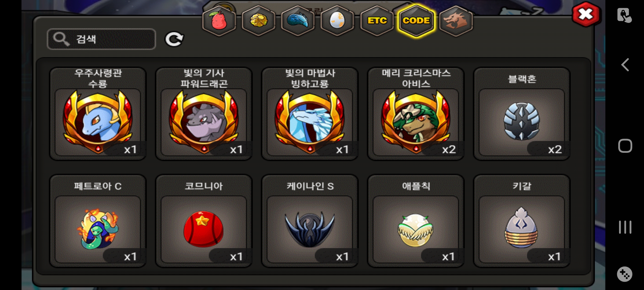644x290 pixels.
Task: Switch to the blue dragon scale tab
Action: click(x=298, y=21)
